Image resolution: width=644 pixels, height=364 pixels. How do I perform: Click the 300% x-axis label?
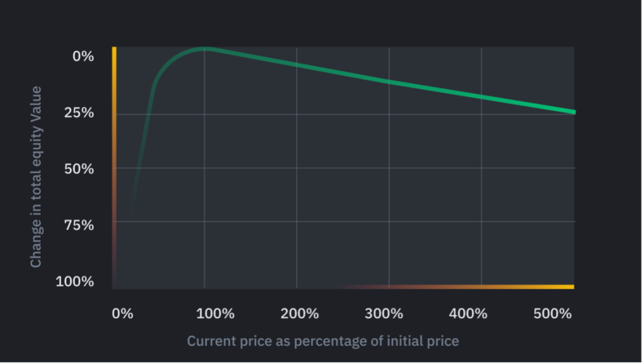pos(384,314)
